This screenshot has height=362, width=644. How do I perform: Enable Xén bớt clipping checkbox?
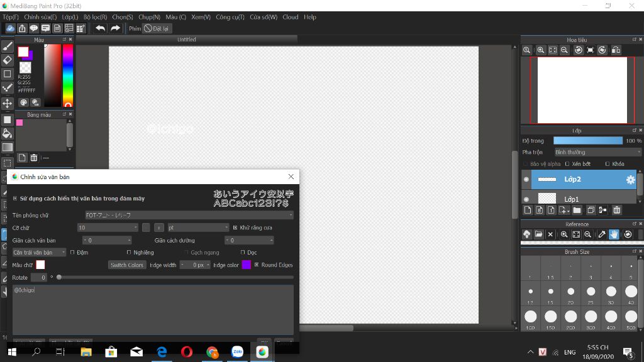[567, 164]
